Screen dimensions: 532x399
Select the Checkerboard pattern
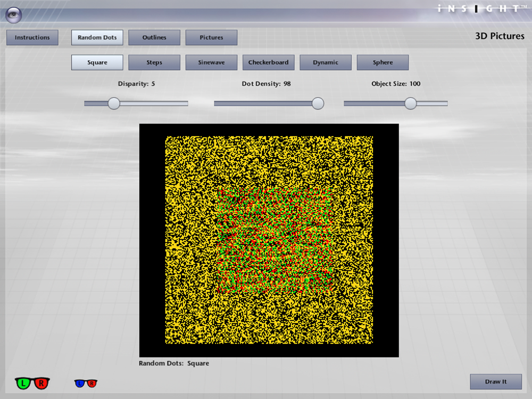(268, 62)
